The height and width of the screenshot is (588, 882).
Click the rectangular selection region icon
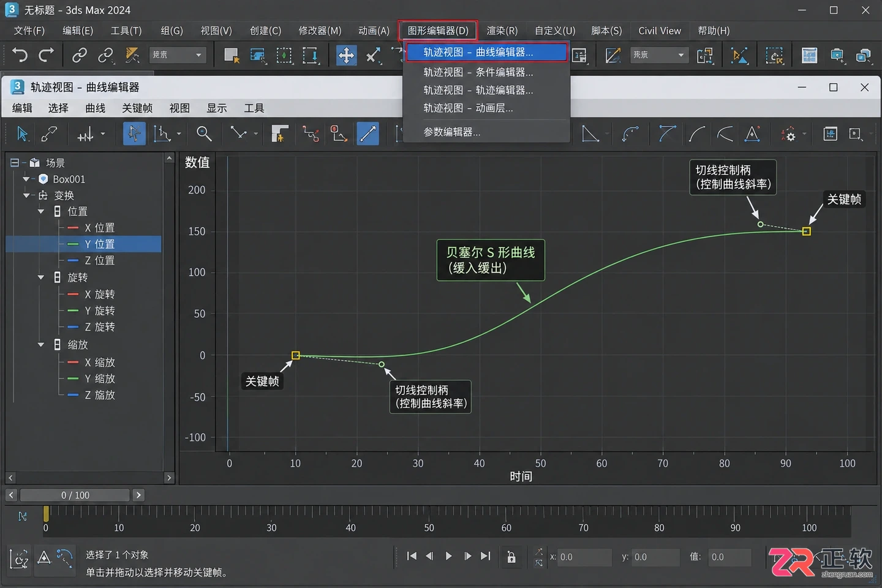tap(284, 55)
